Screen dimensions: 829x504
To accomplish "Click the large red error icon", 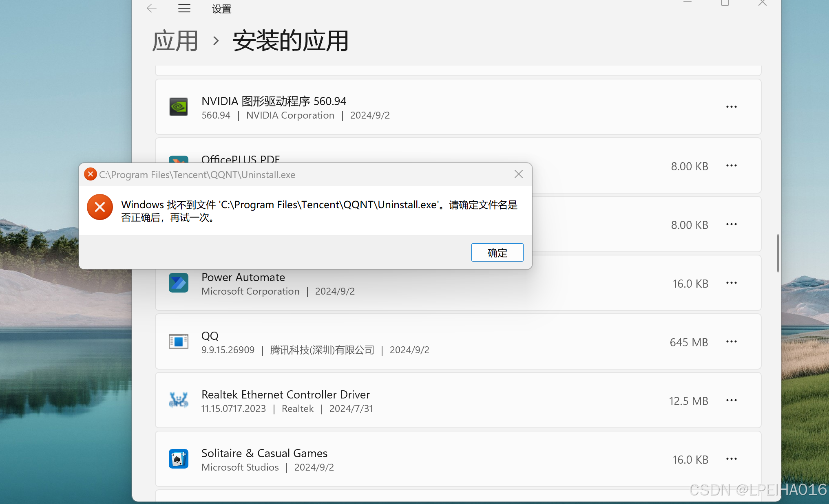I will pos(100,207).
